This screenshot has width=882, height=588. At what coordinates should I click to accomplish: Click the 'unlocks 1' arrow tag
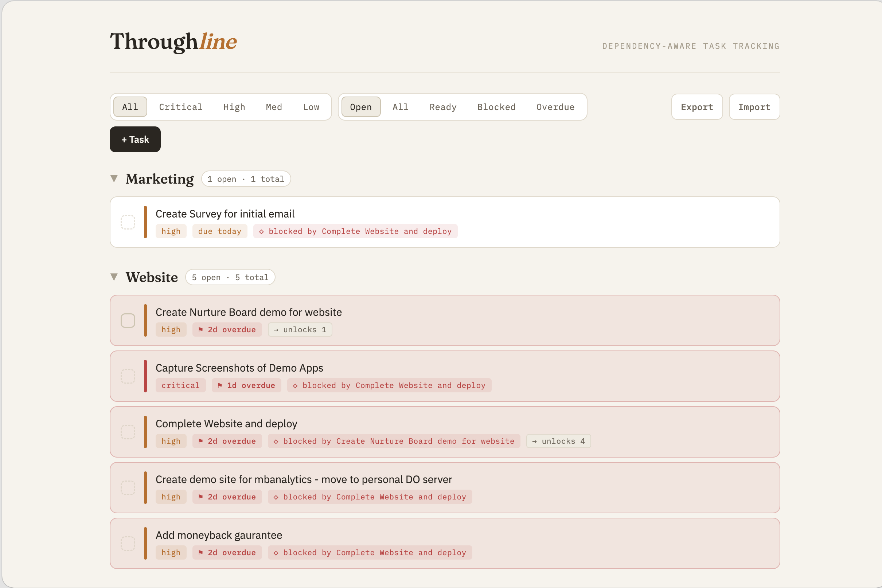[300, 330]
